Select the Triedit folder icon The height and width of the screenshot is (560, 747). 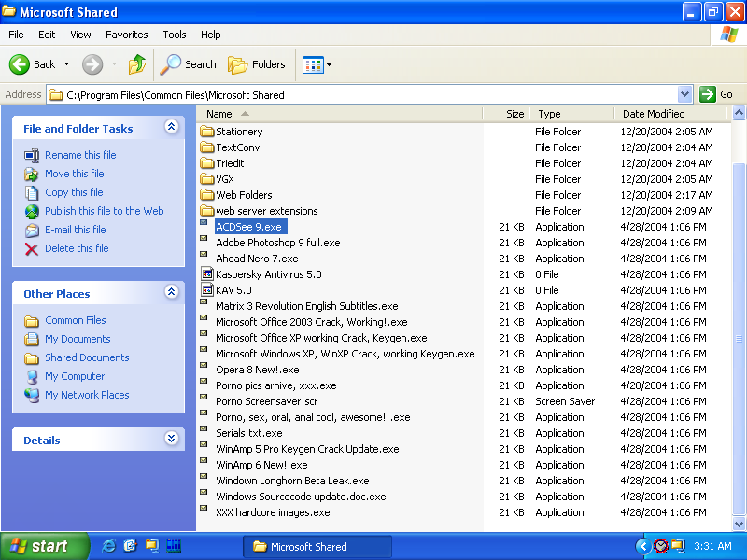coord(207,162)
